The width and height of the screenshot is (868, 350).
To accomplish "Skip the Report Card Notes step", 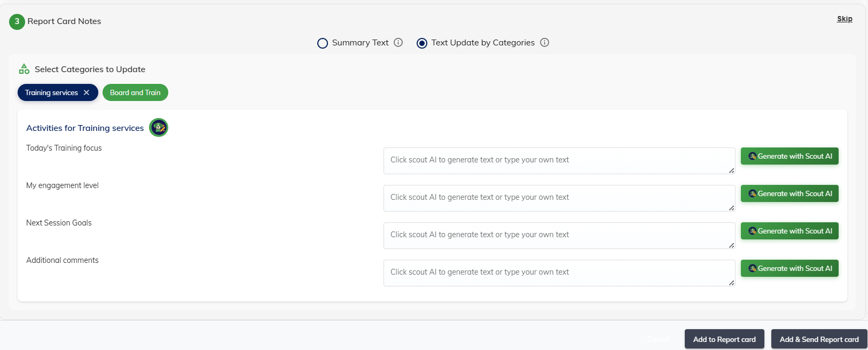I will click(x=844, y=19).
